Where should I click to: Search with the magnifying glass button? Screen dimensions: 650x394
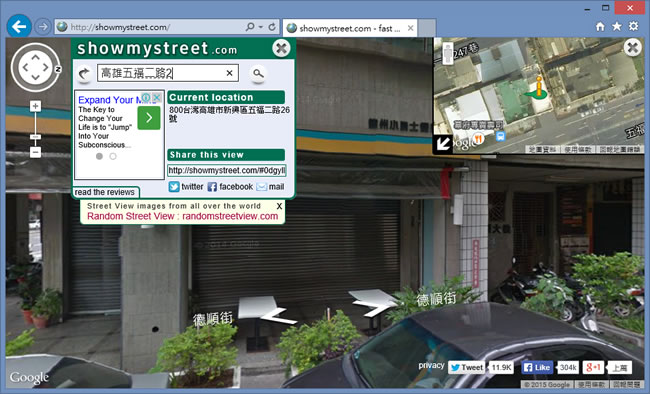tap(258, 73)
